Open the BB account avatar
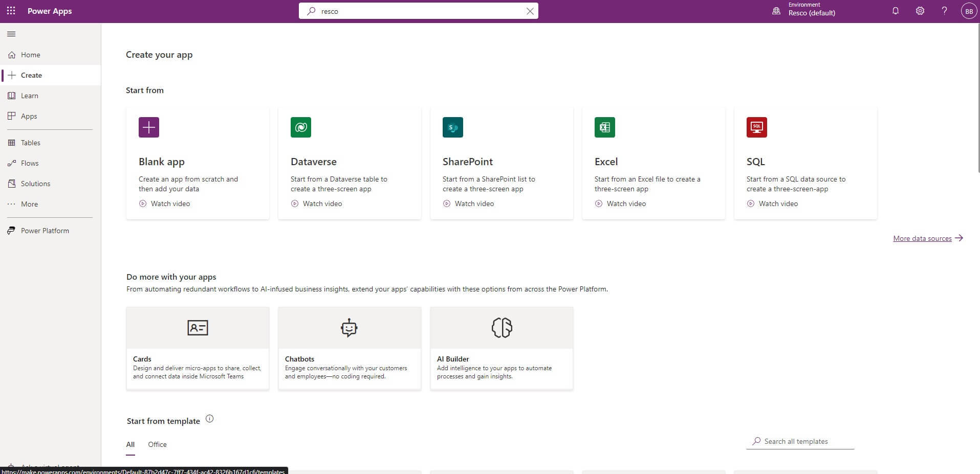 pyautogui.click(x=969, y=11)
